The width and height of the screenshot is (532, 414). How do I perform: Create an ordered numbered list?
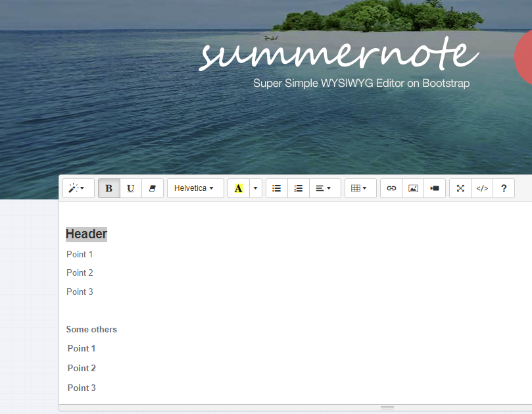tap(298, 188)
